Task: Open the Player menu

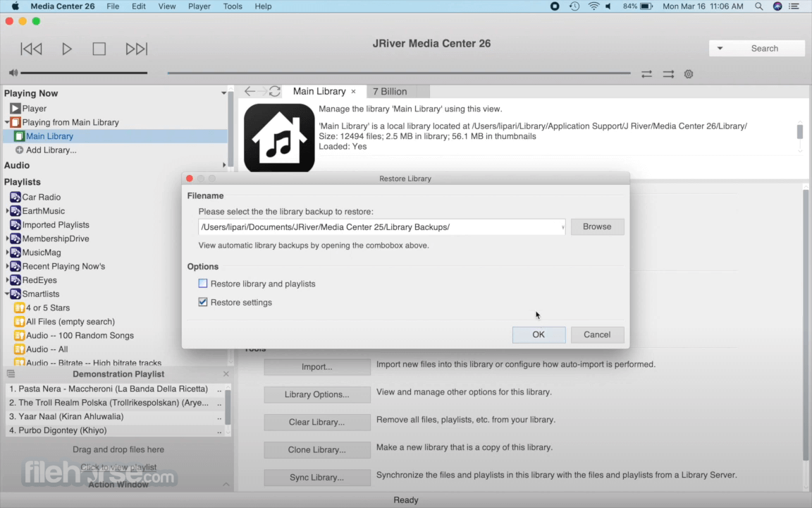Action: pos(199,6)
